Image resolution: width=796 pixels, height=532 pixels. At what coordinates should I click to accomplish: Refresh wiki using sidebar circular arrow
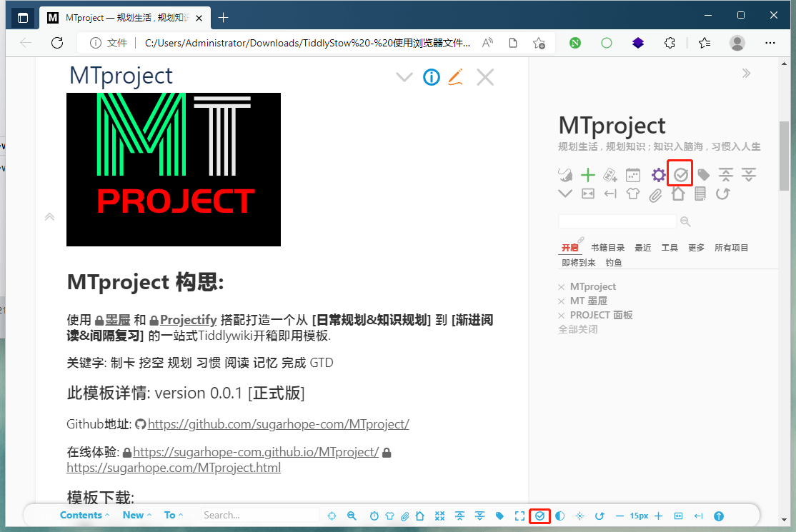point(723,194)
